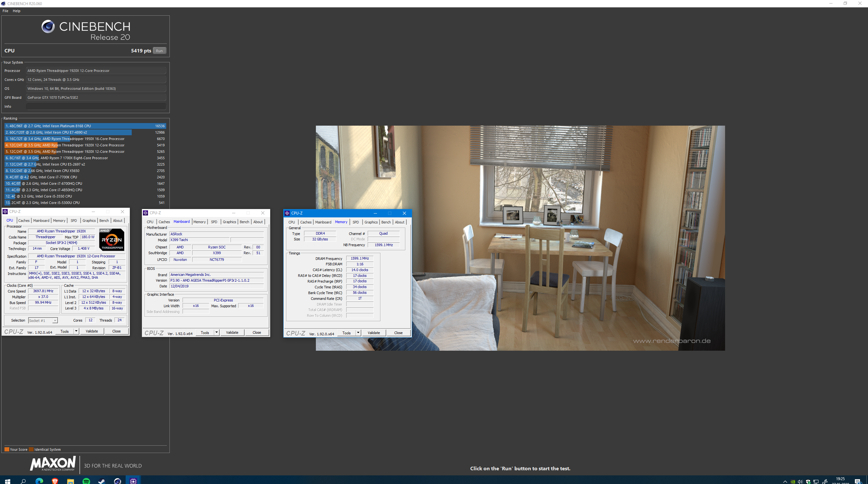Click the X399 Taichi model field
This screenshot has width=868, height=484.
[199, 240]
